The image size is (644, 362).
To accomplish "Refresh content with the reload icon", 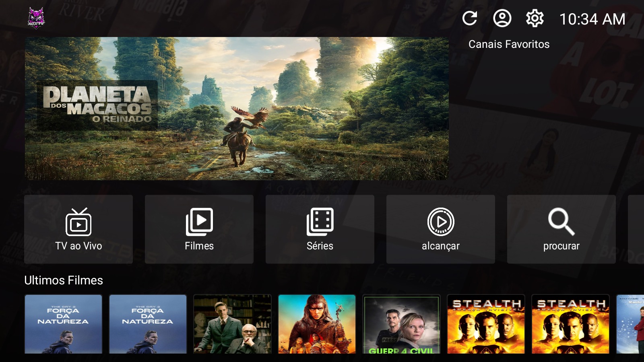I will (x=469, y=19).
